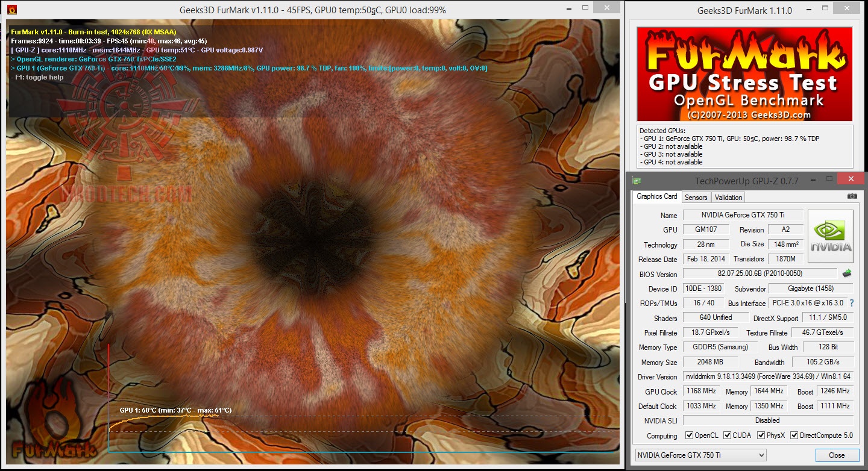Click the Bus Interface question mark icon
The image size is (868, 471).
(x=852, y=303)
